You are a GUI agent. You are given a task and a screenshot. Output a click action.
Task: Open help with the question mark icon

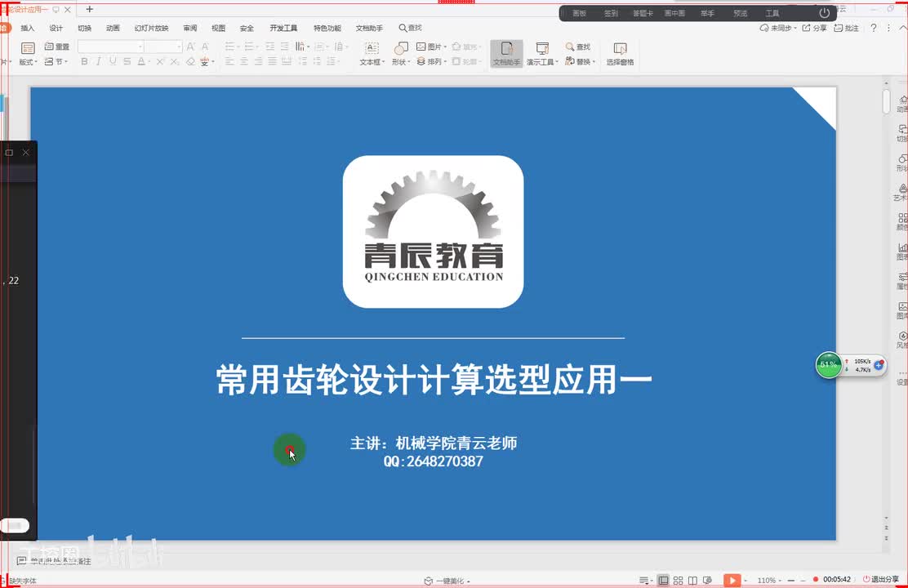[873, 28]
